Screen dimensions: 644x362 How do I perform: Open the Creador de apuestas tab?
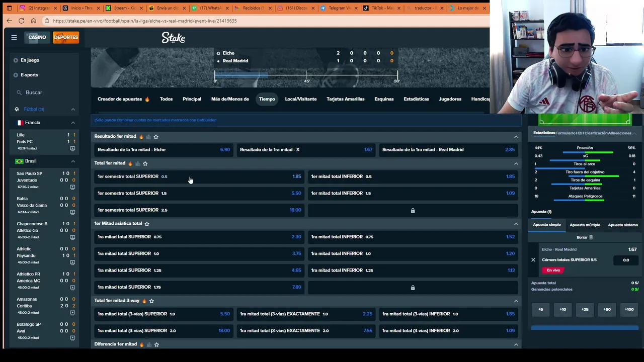click(123, 99)
